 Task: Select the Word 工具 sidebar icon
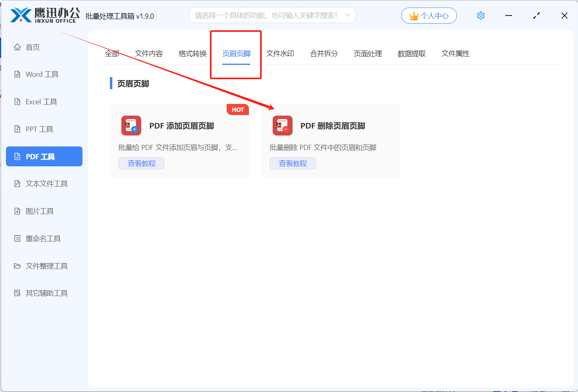click(42, 74)
